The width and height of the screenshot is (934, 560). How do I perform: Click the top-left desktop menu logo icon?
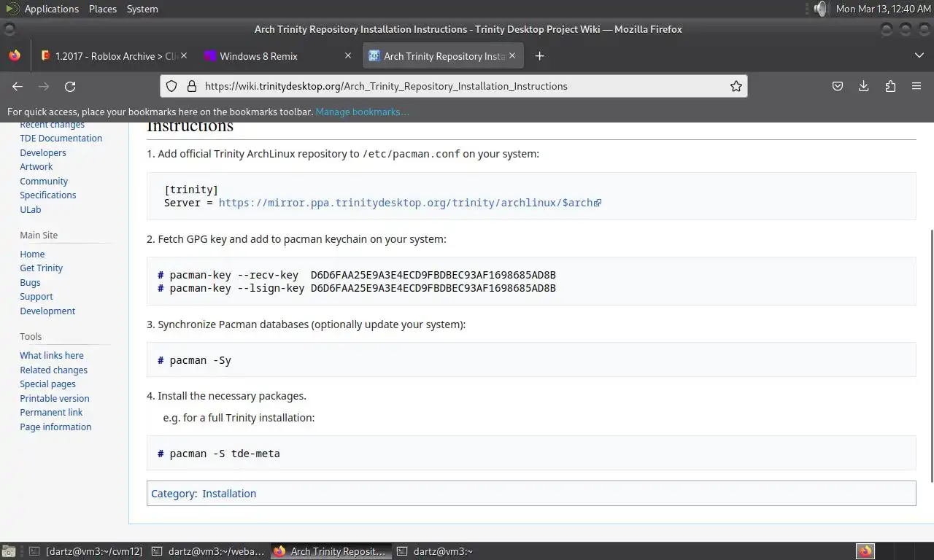point(10,9)
